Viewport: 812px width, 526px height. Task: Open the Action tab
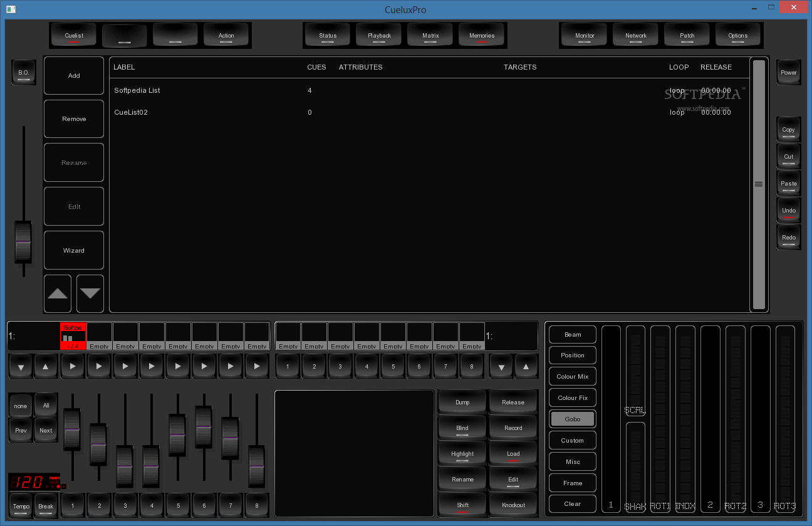click(x=226, y=36)
